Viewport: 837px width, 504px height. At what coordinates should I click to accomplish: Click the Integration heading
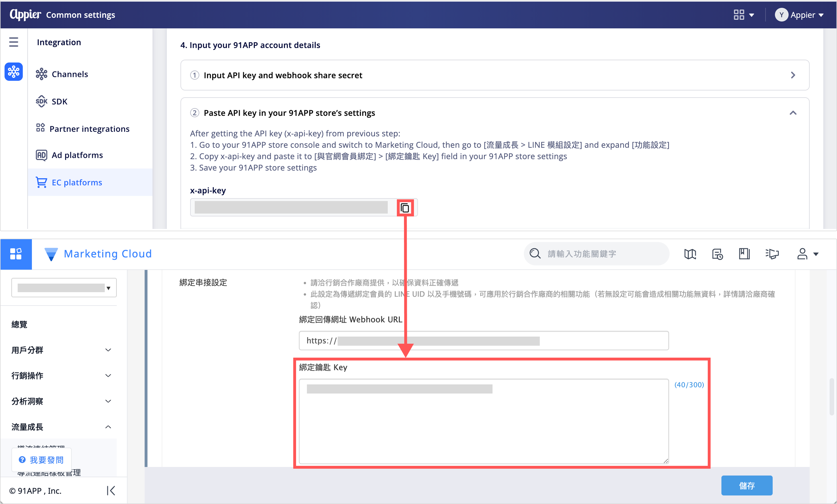pos(59,42)
